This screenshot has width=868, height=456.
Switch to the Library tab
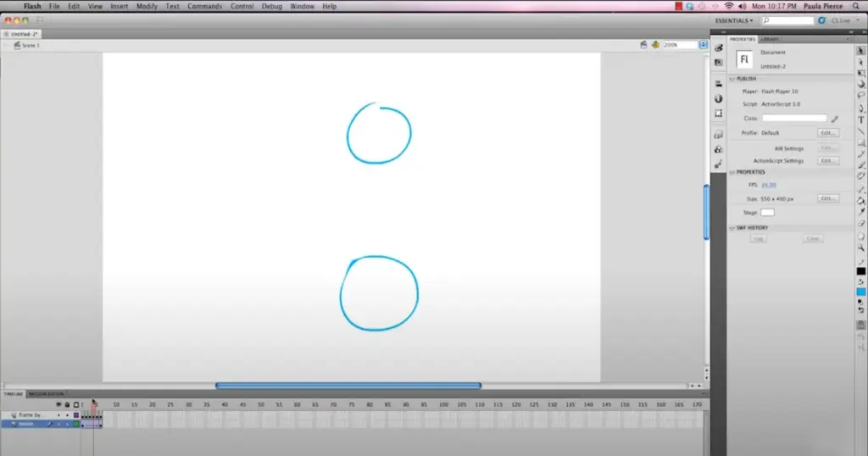click(x=770, y=39)
